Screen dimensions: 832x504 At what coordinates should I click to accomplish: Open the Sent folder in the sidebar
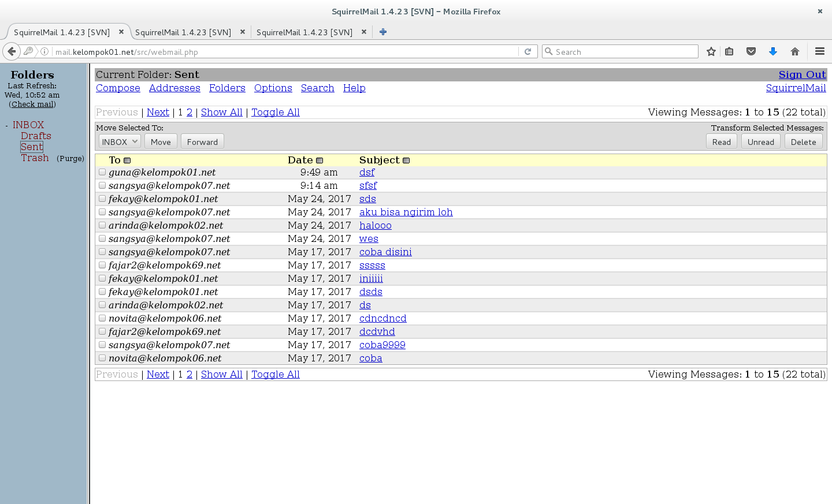coord(32,147)
